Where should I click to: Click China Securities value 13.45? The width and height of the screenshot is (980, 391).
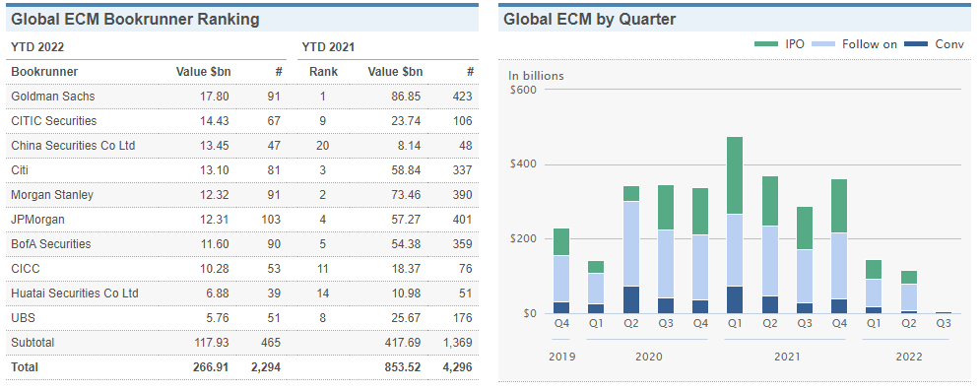(x=216, y=146)
